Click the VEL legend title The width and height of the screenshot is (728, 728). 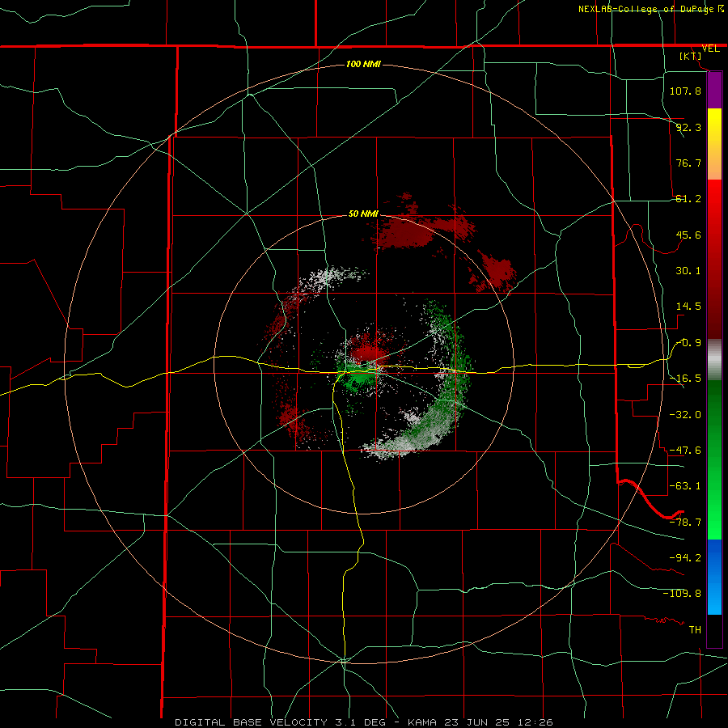[710, 49]
